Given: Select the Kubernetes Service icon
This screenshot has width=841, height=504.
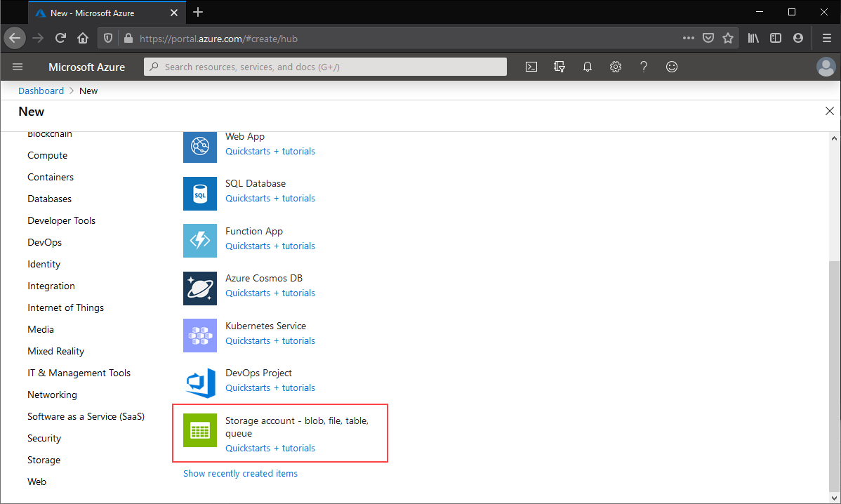Looking at the screenshot, I should [200, 336].
